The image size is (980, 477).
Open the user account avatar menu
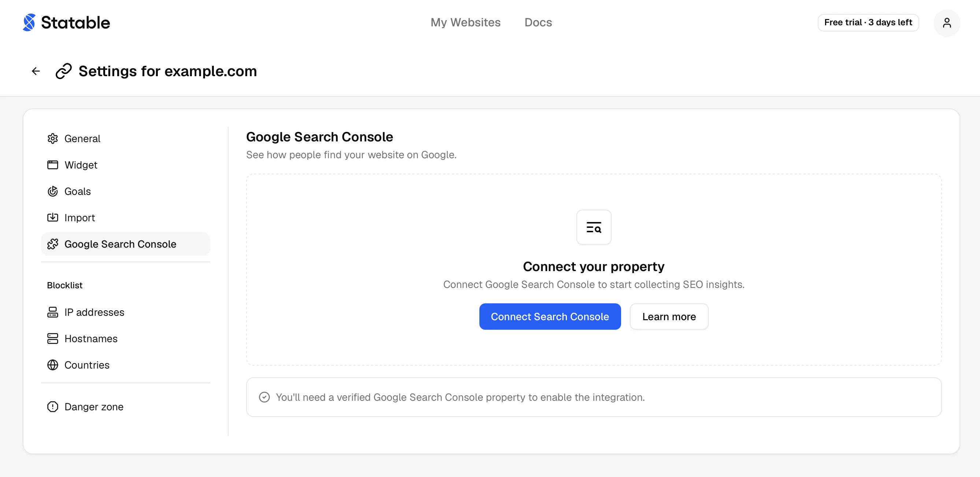(x=947, y=23)
